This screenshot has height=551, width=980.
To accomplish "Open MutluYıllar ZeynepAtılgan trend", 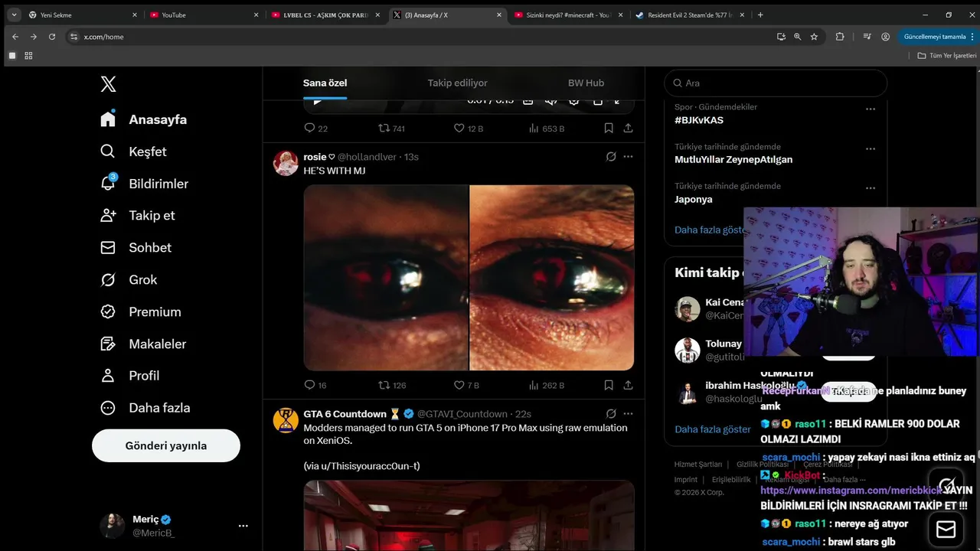I will point(733,159).
